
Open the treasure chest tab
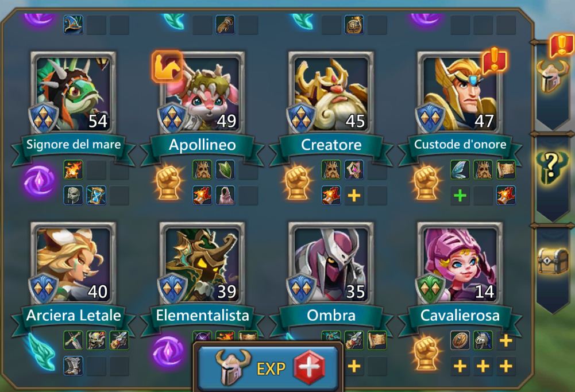click(x=553, y=260)
